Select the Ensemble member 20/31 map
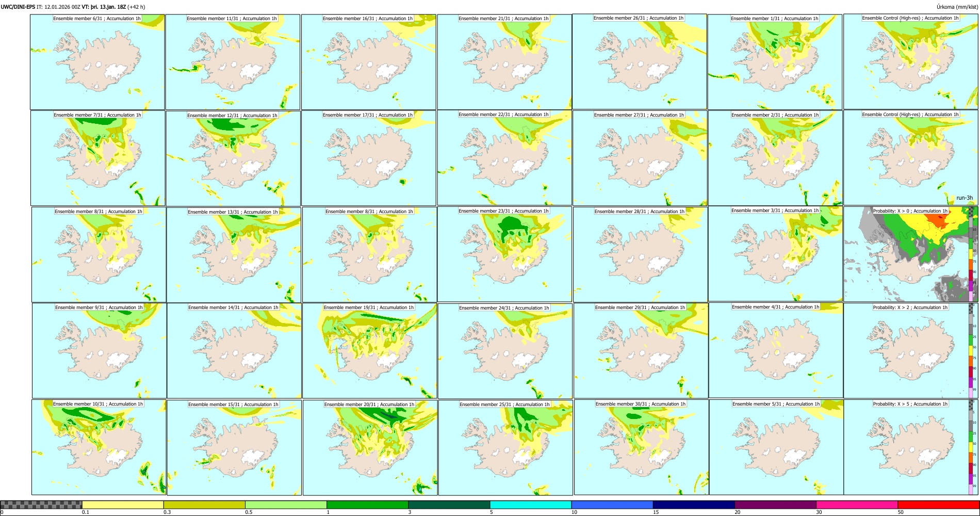This screenshot has width=980, height=516. (x=370, y=447)
